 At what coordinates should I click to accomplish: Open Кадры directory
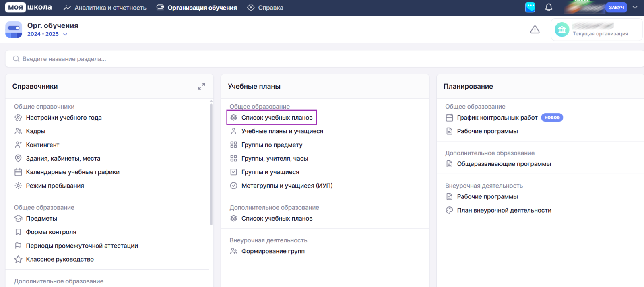click(x=35, y=131)
